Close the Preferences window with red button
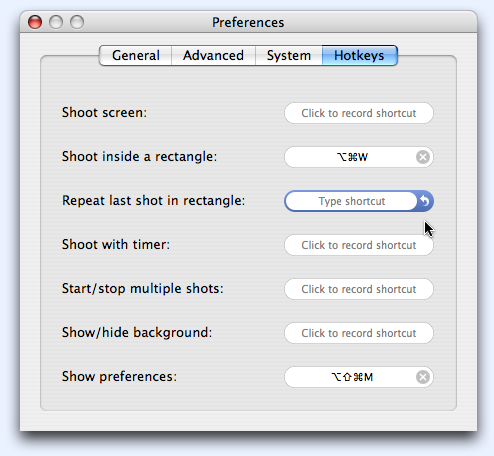The height and width of the screenshot is (456, 494). tap(35, 22)
